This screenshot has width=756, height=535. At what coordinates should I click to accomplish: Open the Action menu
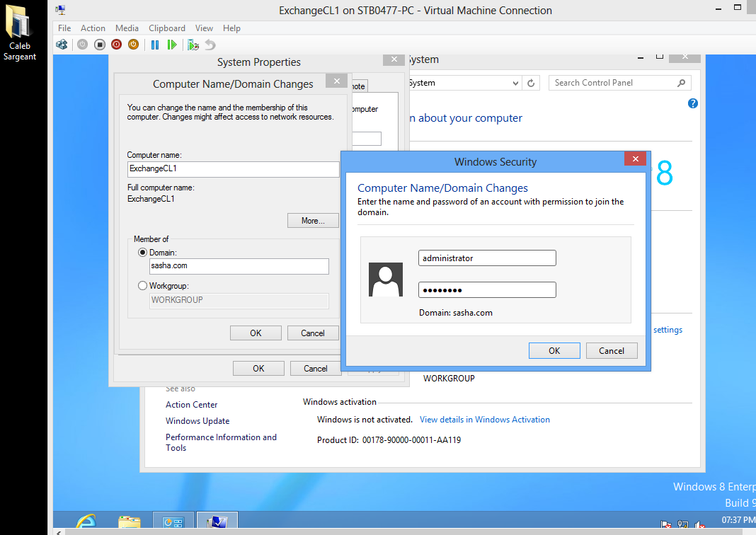[x=93, y=28]
